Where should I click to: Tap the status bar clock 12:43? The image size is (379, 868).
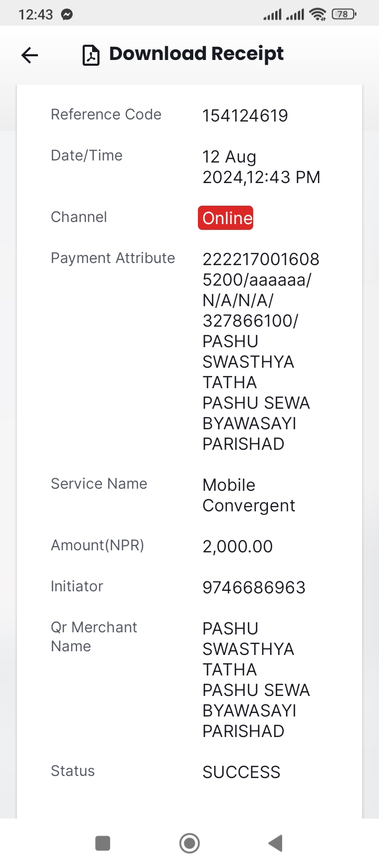click(x=36, y=15)
